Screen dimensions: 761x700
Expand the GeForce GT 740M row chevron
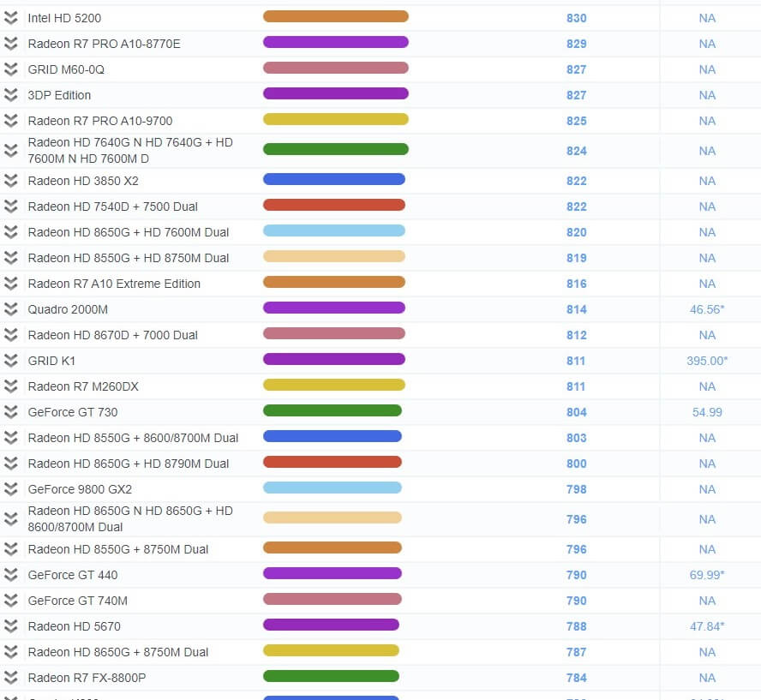coord(10,601)
